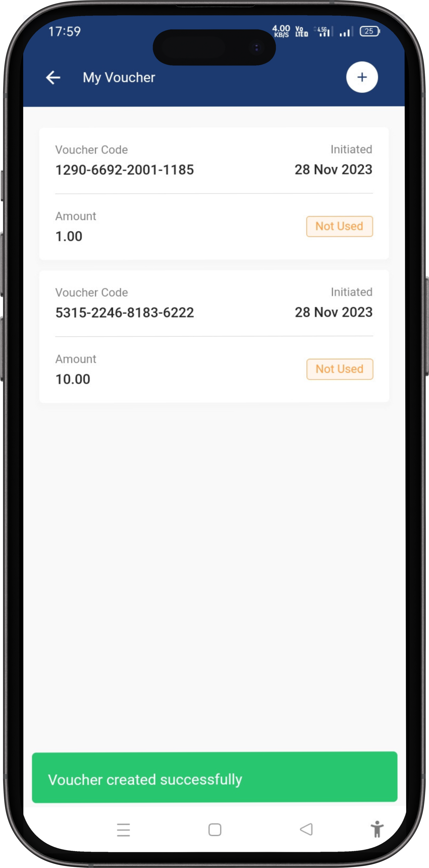Image resolution: width=429 pixels, height=868 pixels.
Task: Click the add voucher plus icon
Action: [x=361, y=77]
